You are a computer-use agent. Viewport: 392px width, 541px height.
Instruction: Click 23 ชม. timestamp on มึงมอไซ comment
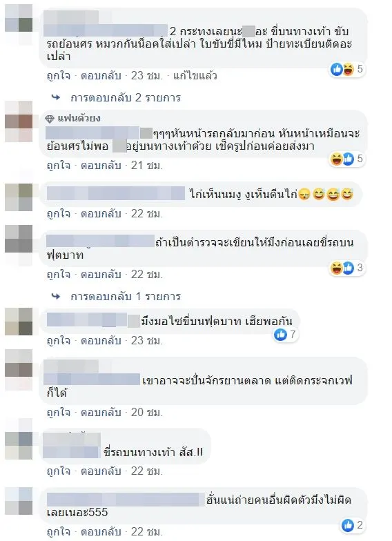click(x=146, y=341)
